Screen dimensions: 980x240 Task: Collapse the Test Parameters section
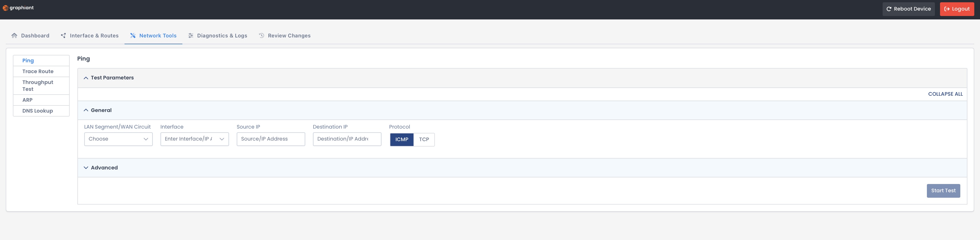[x=86, y=78]
